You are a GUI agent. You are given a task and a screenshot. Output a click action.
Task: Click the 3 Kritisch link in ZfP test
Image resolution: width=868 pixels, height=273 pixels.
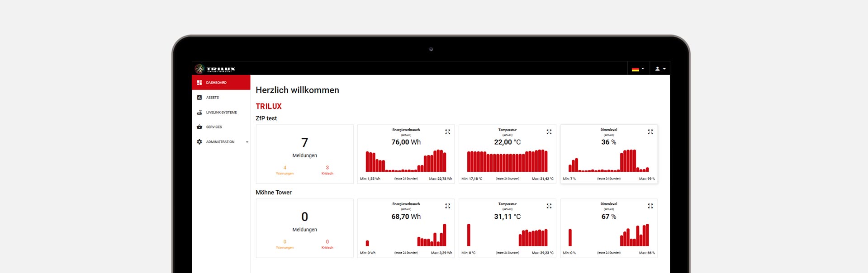coord(327,170)
